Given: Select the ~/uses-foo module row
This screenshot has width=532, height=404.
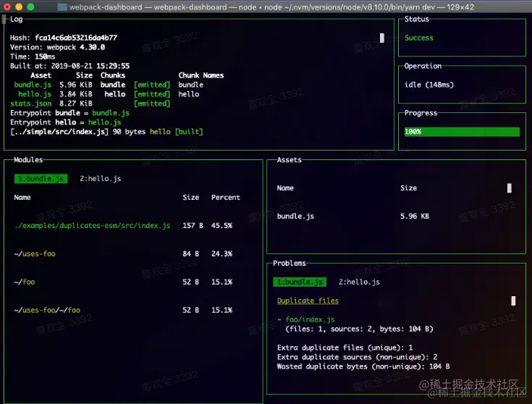Looking at the screenshot, I should click(x=124, y=253).
